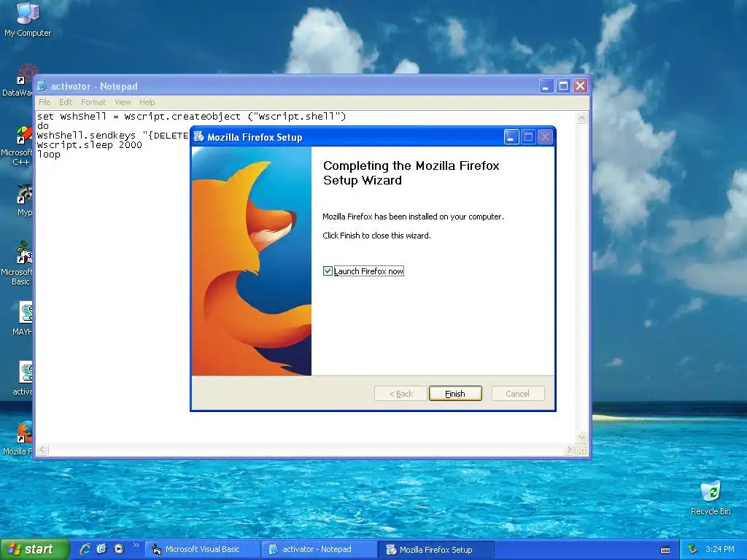747x560 pixels.
Task: Click Notepad horizontal scrollbar right arrow
Action: tap(569, 449)
